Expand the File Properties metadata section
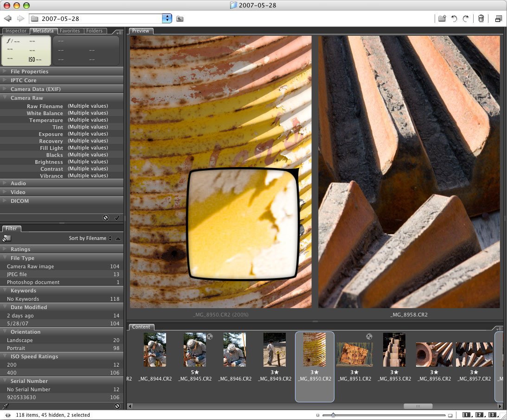The height and width of the screenshot is (420, 507). click(x=29, y=71)
